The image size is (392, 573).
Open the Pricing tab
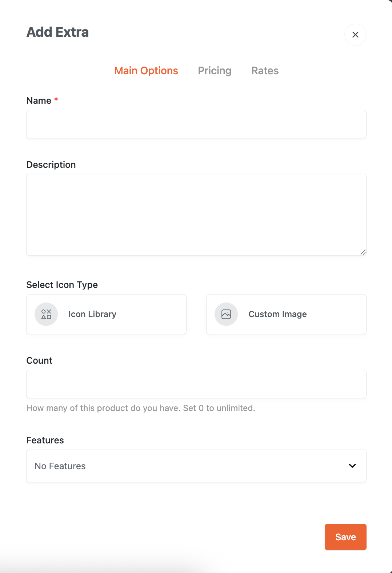[x=215, y=71]
